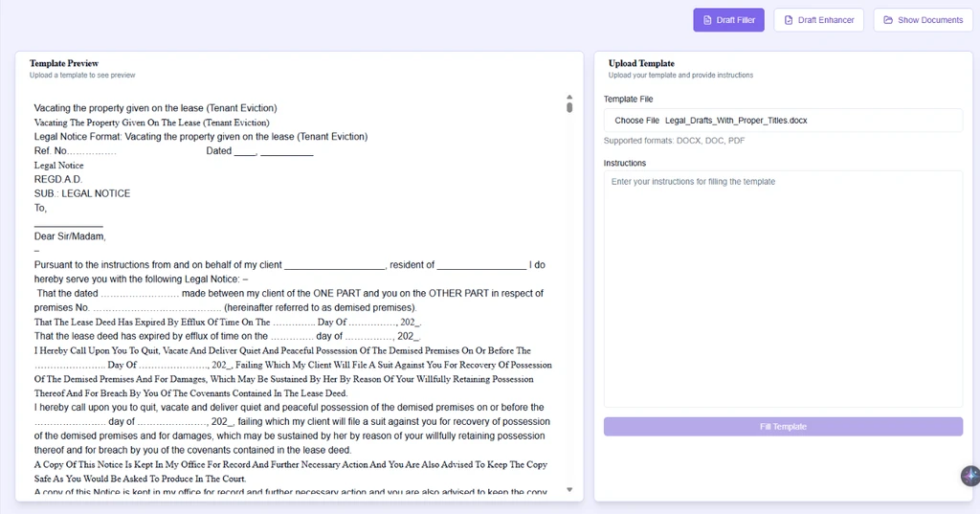Click the 'To,' line in preview
The width and height of the screenshot is (980, 514).
pos(40,208)
